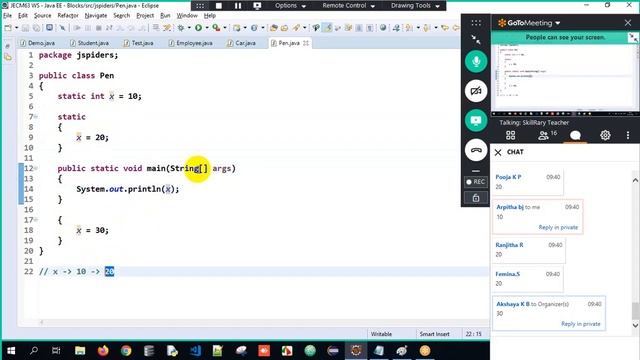Open Windows Start menu
The height and width of the screenshot is (360, 640).
pyautogui.click(x=11, y=351)
